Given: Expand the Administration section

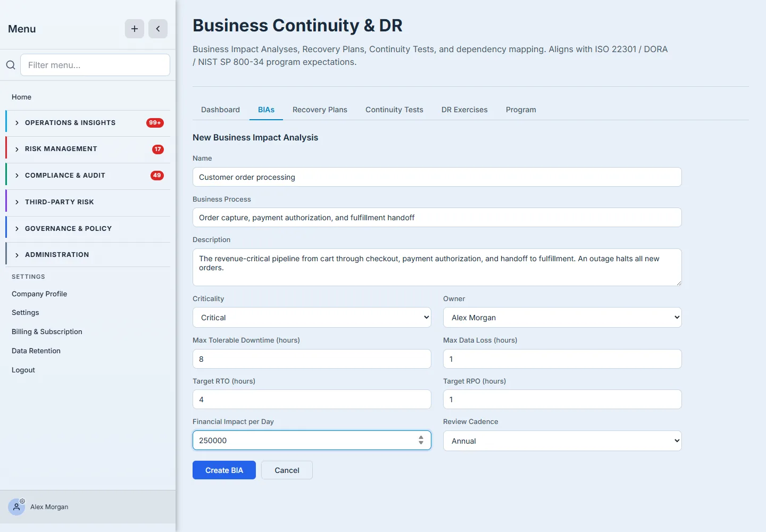Looking at the screenshot, I should pyautogui.click(x=88, y=255).
